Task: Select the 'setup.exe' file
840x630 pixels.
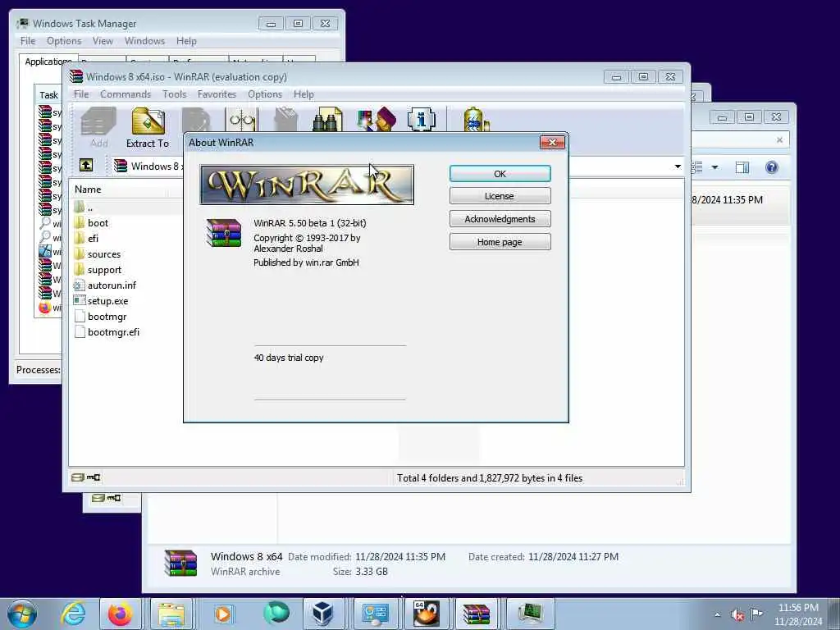Action: [x=107, y=301]
